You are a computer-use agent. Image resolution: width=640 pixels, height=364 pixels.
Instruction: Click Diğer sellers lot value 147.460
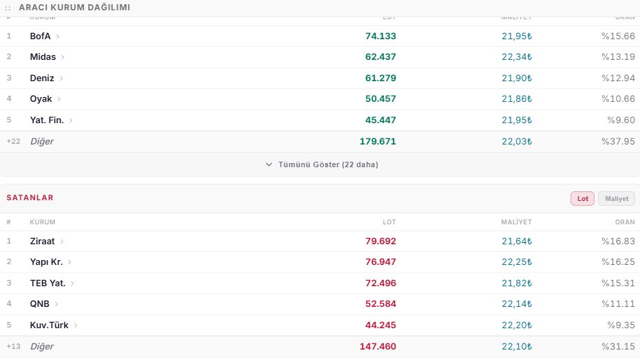click(x=378, y=346)
